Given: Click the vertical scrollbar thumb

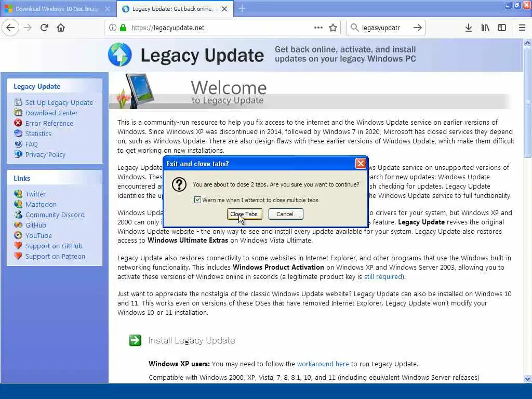Looking at the screenshot, I should 528,102.
